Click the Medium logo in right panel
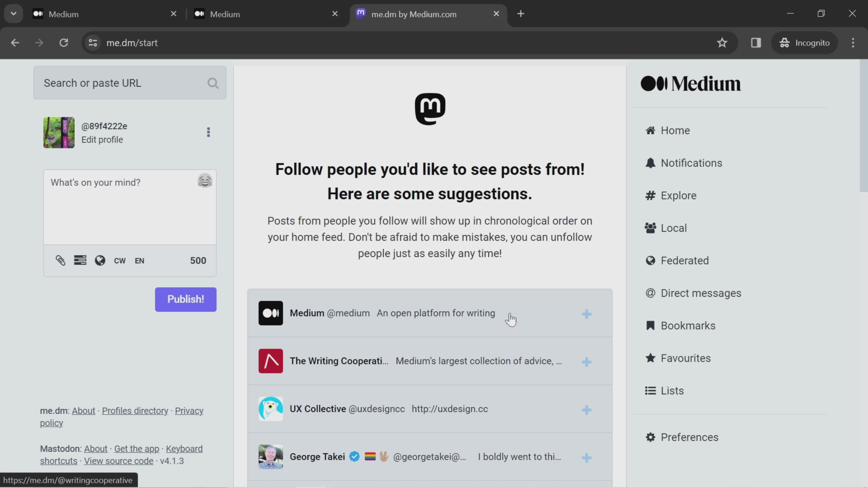868x488 pixels. click(x=690, y=84)
